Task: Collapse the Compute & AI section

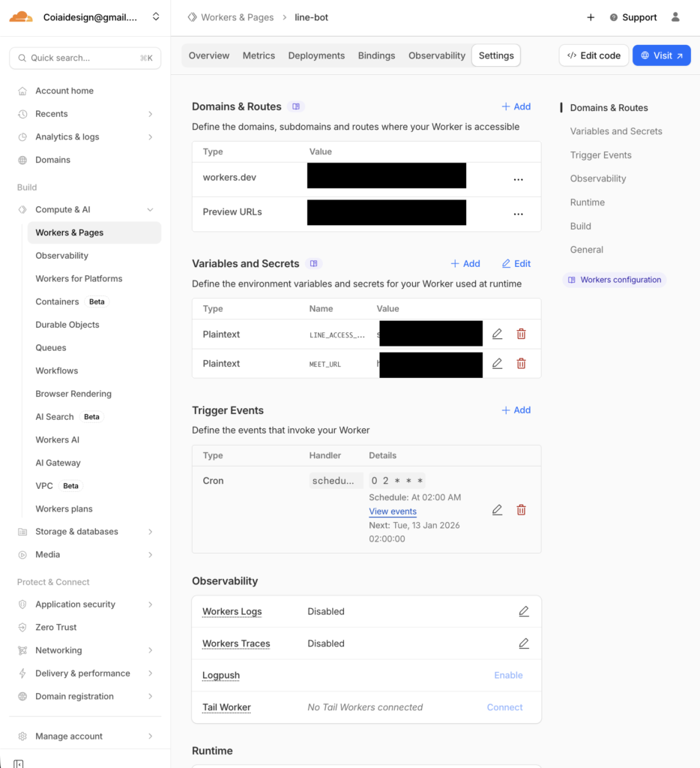Action: click(150, 210)
